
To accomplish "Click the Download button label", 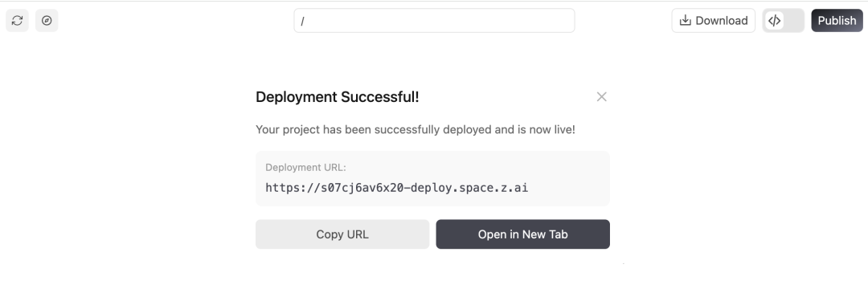I will [x=721, y=21].
